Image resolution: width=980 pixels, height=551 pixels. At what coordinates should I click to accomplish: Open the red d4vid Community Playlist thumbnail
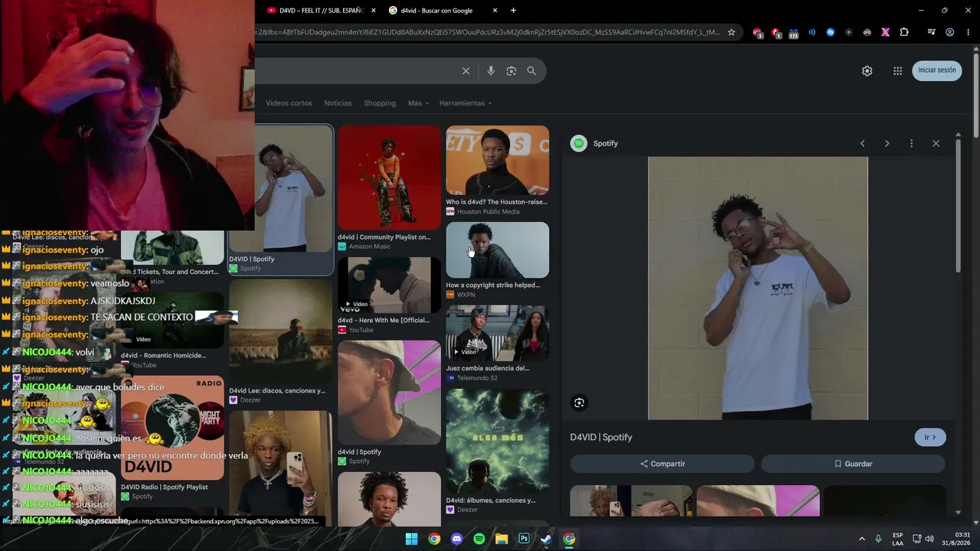pos(389,178)
